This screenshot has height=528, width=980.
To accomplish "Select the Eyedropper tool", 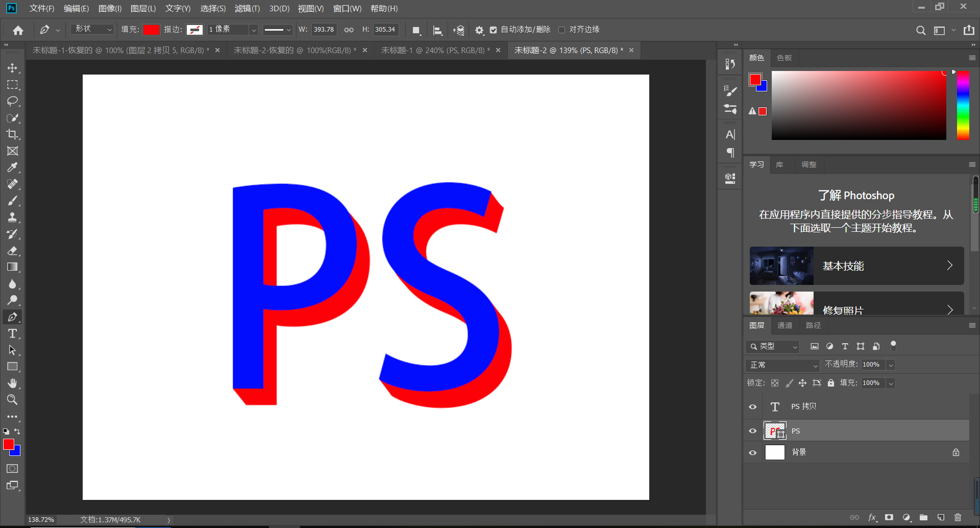I will point(12,167).
